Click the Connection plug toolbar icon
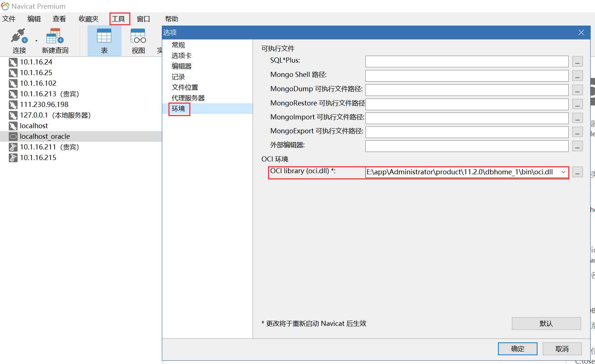This screenshot has height=364, width=595. [19, 36]
